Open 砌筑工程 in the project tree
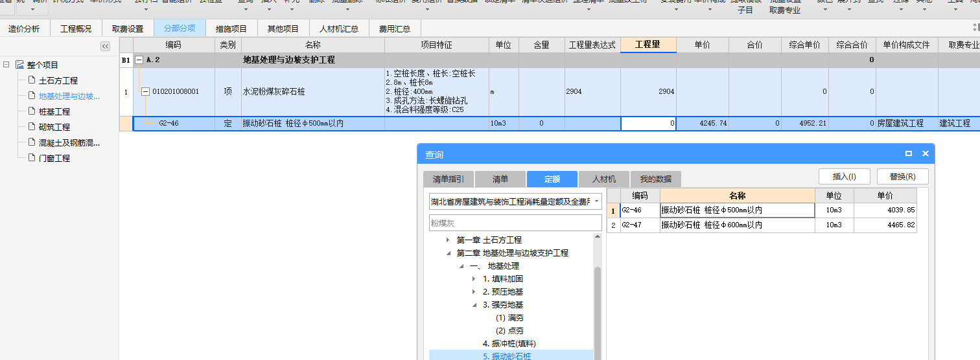The width and height of the screenshot is (980, 360). pos(54,128)
